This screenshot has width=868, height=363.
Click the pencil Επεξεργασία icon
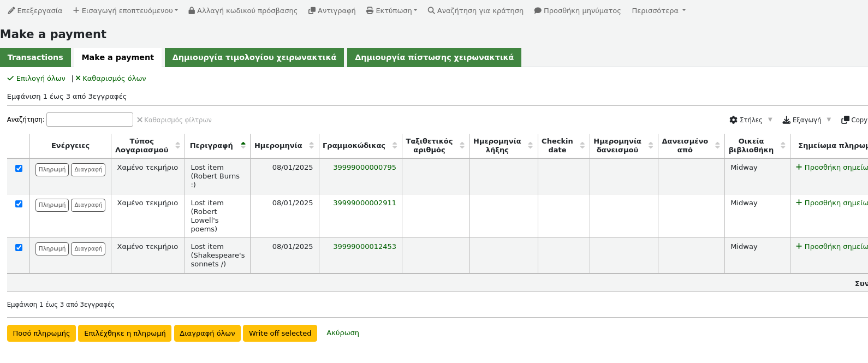click(11, 10)
